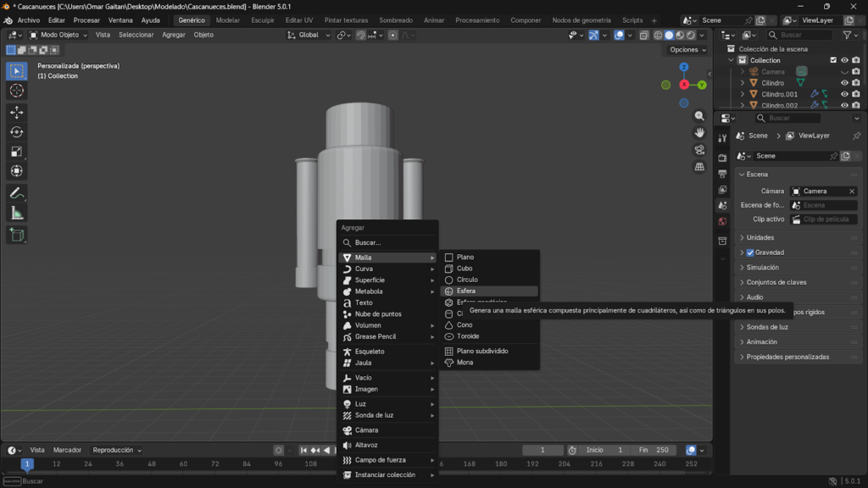Open the Reproducción dropdown in the timeline

coord(117,450)
